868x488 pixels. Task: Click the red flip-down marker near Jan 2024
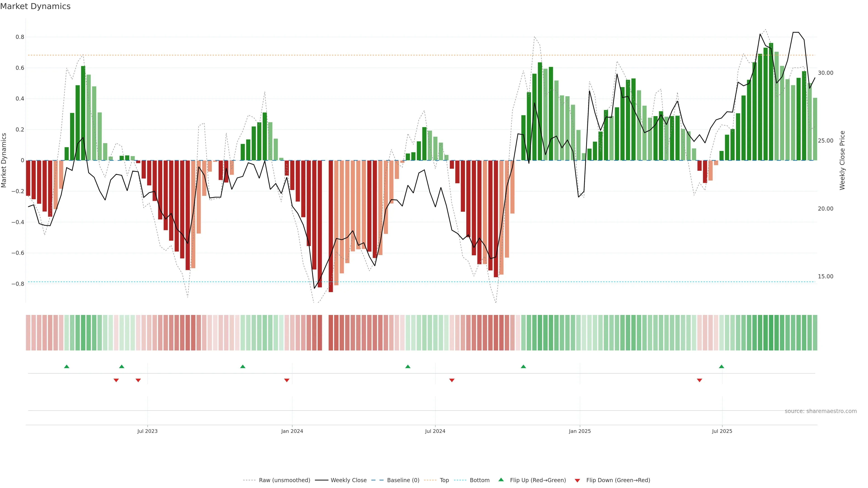[287, 380]
